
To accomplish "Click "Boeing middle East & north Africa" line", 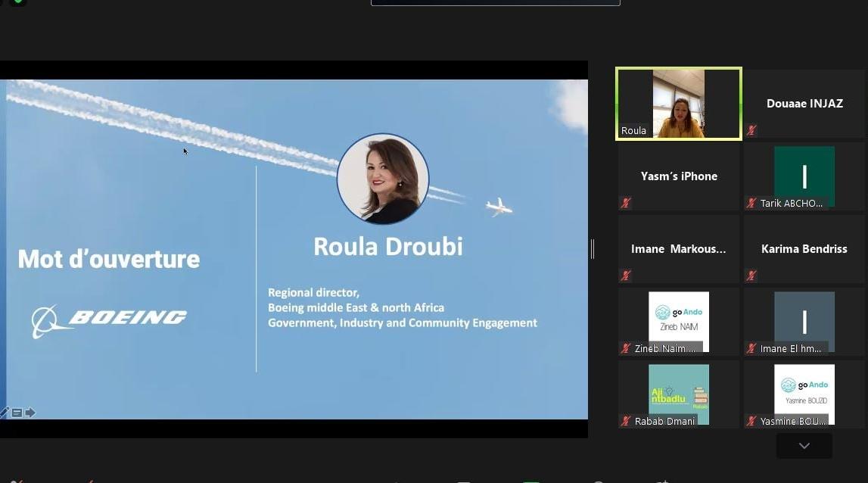I will pos(356,307).
